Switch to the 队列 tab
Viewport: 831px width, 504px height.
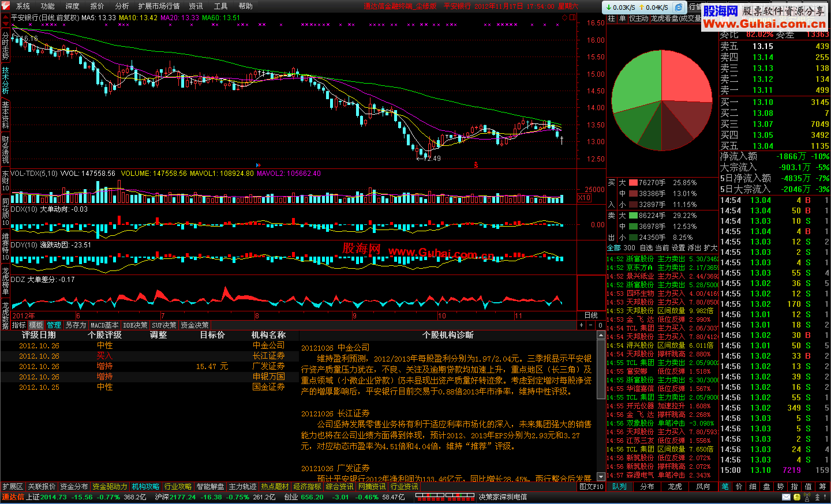(x=619, y=487)
